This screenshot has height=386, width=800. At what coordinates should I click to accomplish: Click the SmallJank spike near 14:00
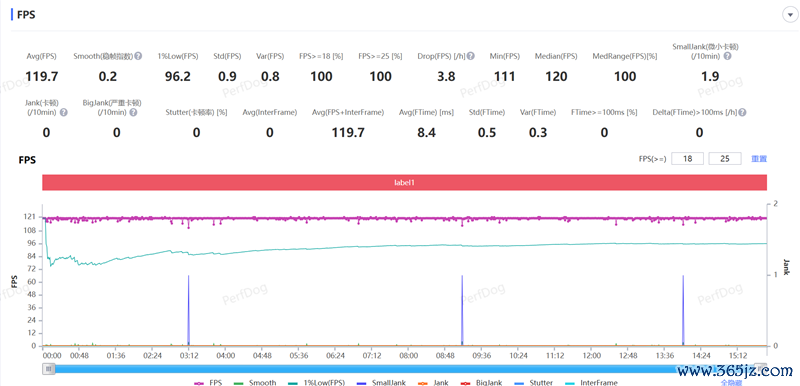point(683,310)
